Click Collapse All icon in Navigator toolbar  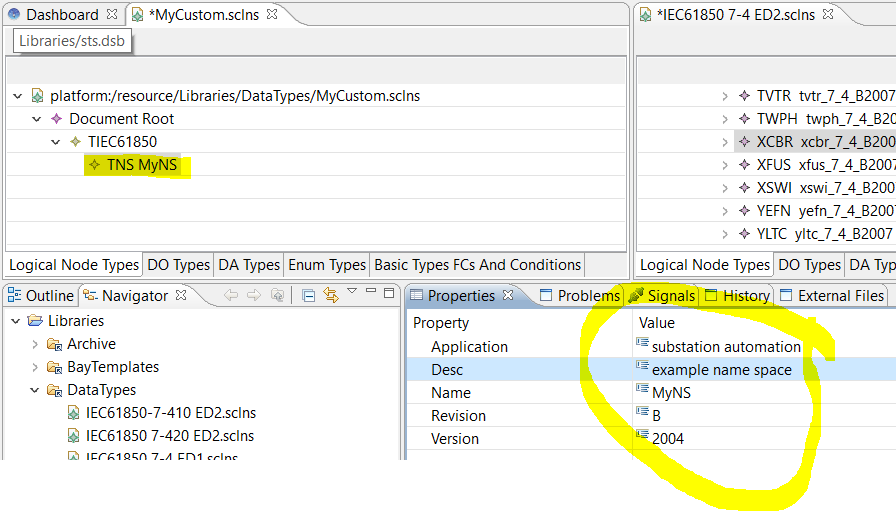309,296
